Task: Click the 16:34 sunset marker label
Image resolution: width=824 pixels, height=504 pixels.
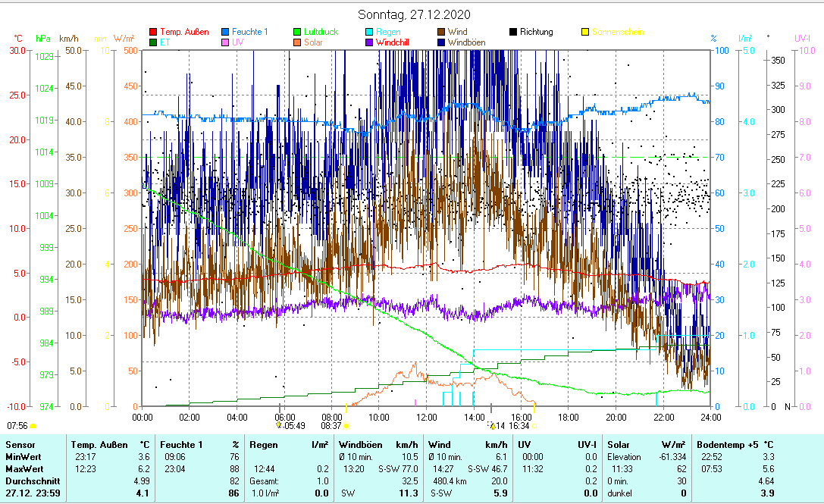Action: [518, 426]
